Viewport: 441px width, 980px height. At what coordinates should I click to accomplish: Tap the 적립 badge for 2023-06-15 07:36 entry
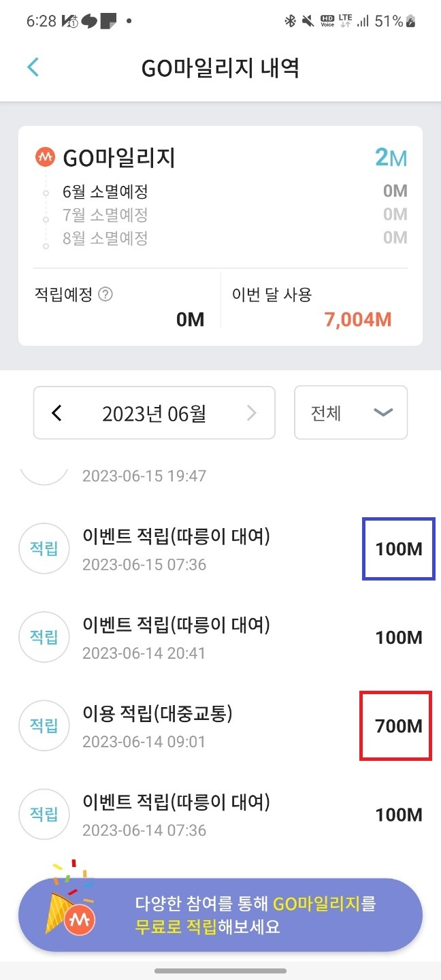click(x=44, y=549)
